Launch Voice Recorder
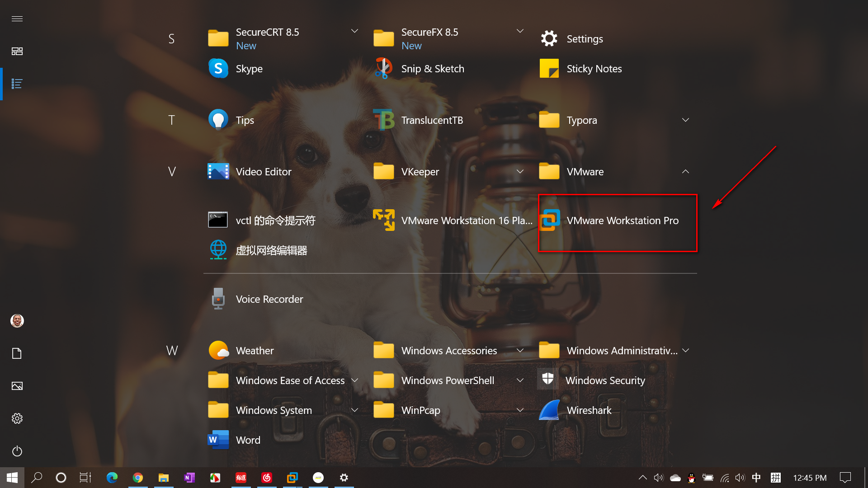The image size is (868, 488). coord(269,299)
